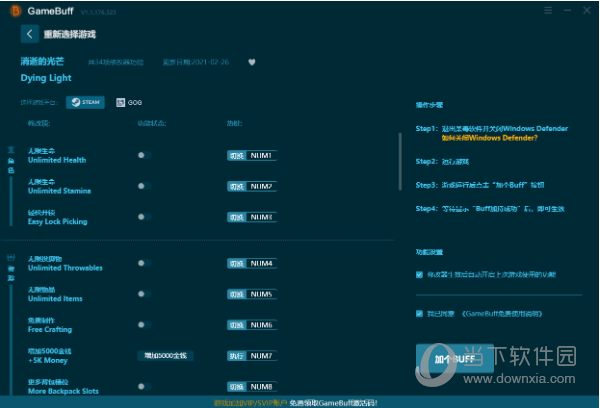Toggle Unlimited Stamina switch

click(144, 186)
